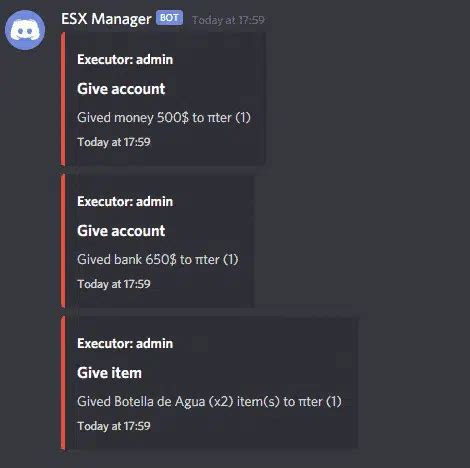
Task: Select Executor: admin in the first embed
Action: coord(125,59)
